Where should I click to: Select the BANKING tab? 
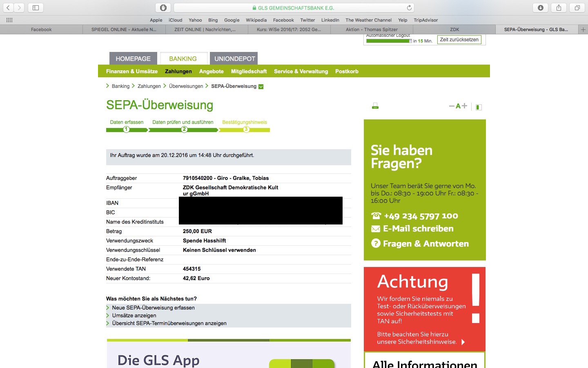183,58
